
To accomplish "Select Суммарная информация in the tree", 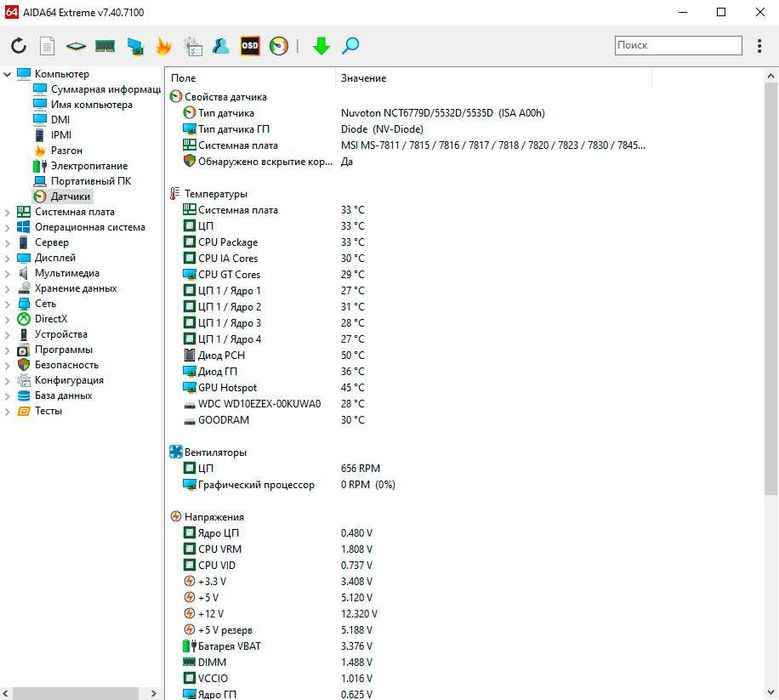I will point(106,89).
